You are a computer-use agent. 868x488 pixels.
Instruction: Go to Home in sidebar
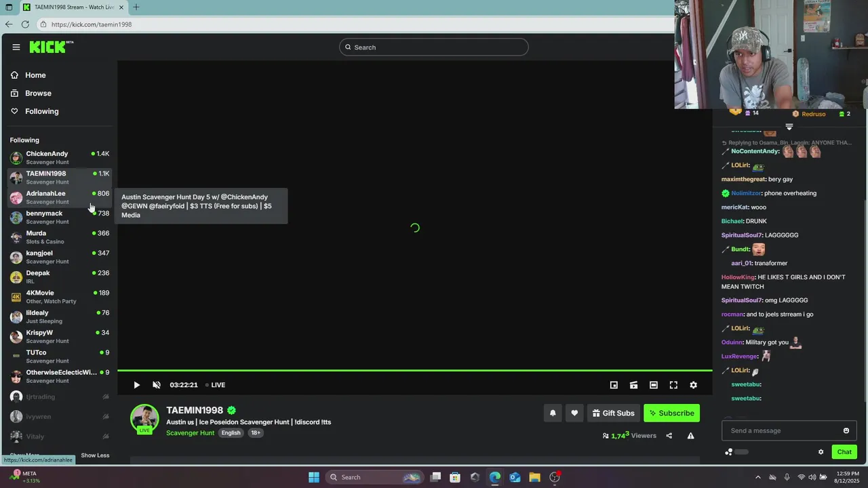[35, 75]
